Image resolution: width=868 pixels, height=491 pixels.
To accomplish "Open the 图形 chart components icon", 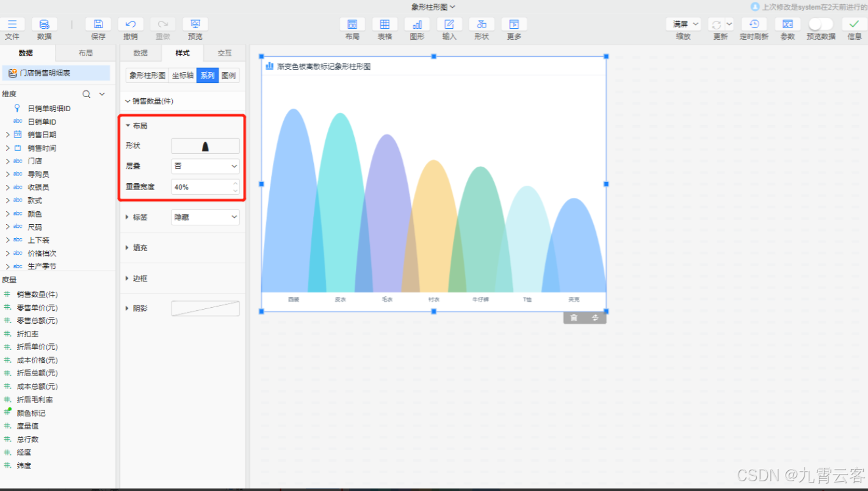I will (x=417, y=24).
